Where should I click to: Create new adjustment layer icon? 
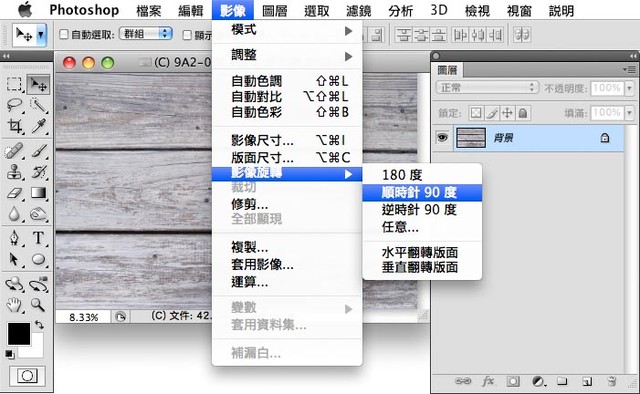538,381
